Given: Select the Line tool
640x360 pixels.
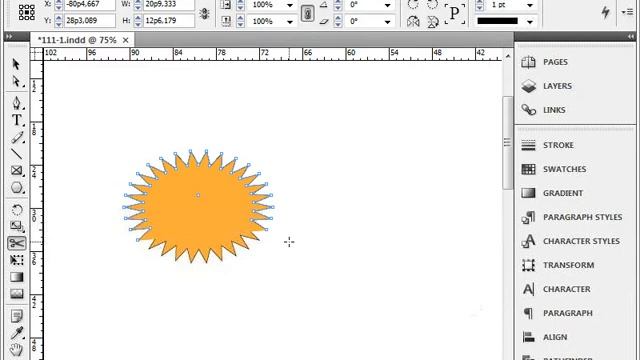Looking at the screenshot, I should [16, 154].
